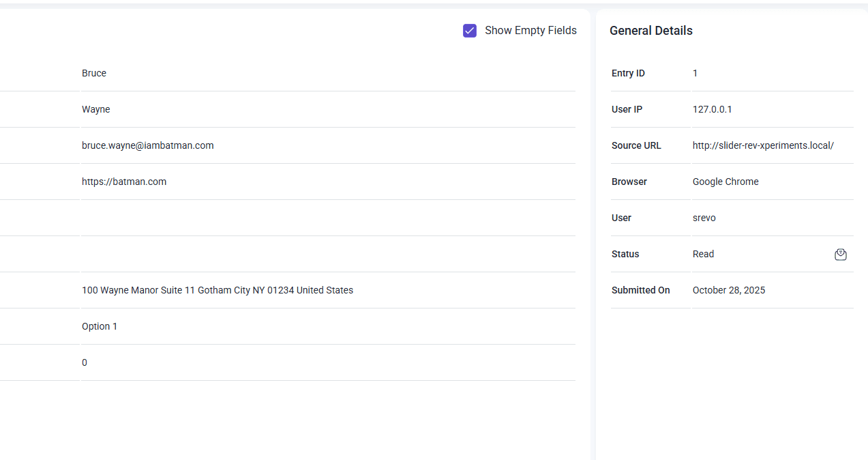Click the Wayne Manor address value
The height and width of the screenshot is (460, 868).
tap(218, 290)
